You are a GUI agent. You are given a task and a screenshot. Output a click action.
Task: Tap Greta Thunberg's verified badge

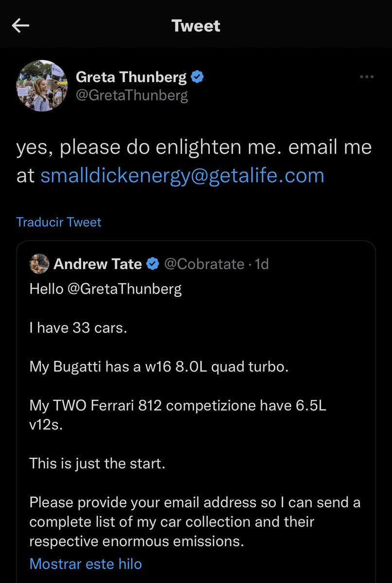(x=197, y=77)
